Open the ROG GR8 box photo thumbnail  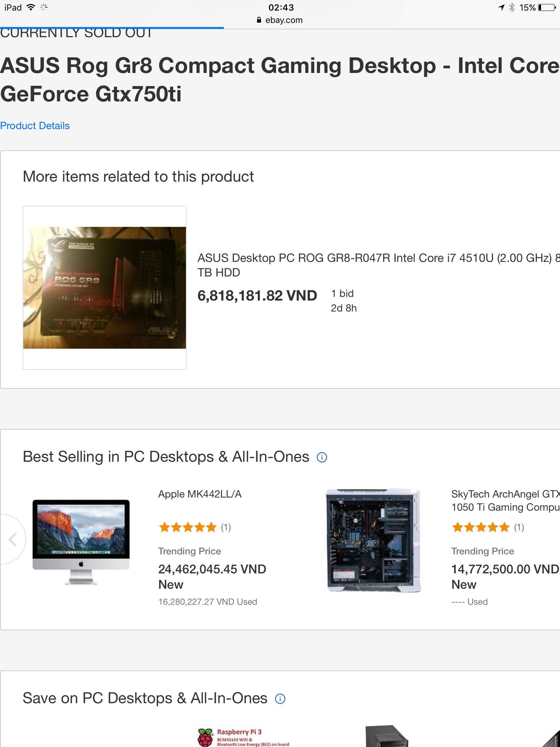pyautogui.click(x=105, y=287)
